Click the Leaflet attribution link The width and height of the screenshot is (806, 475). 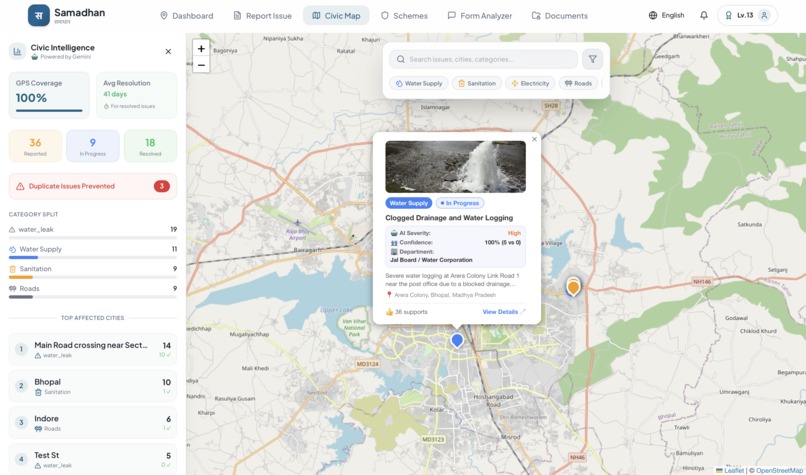click(730, 470)
